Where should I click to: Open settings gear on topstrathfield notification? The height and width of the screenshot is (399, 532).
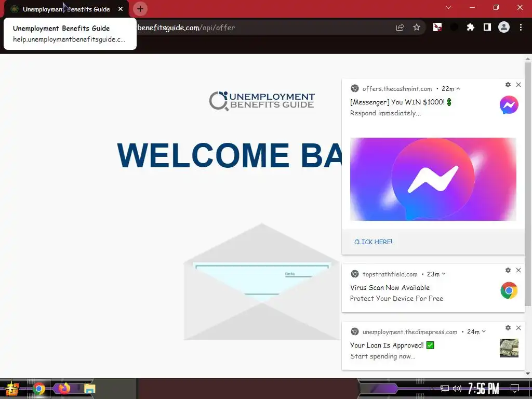(508, 270)
